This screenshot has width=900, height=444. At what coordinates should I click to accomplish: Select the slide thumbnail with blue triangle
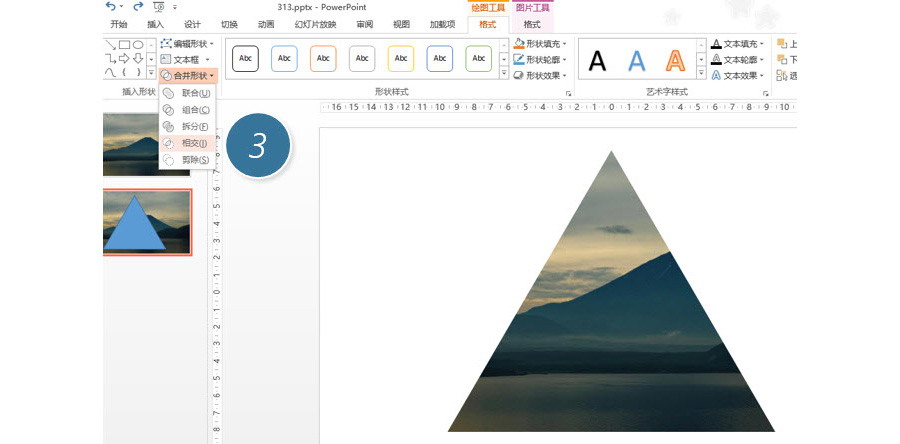click(147, 222)
